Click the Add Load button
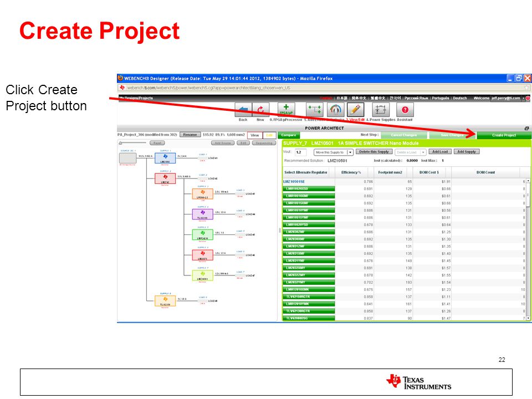 pos(439,152)
